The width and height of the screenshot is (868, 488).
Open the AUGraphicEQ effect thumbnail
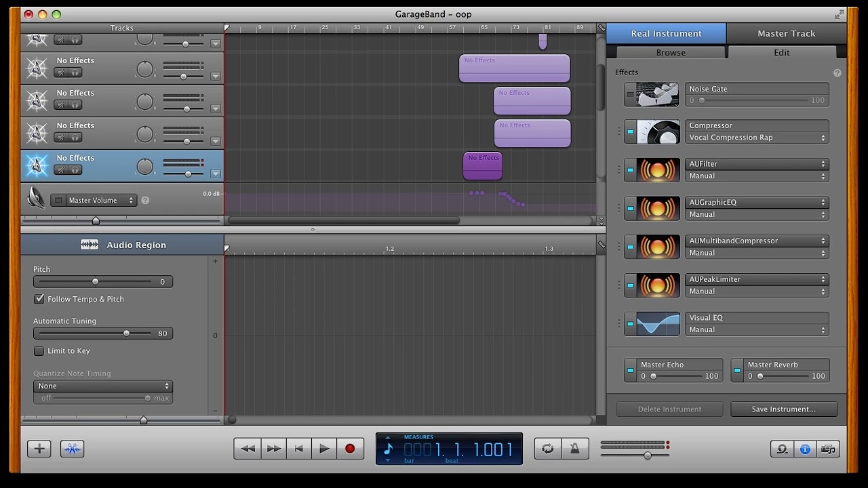point(658,209)
